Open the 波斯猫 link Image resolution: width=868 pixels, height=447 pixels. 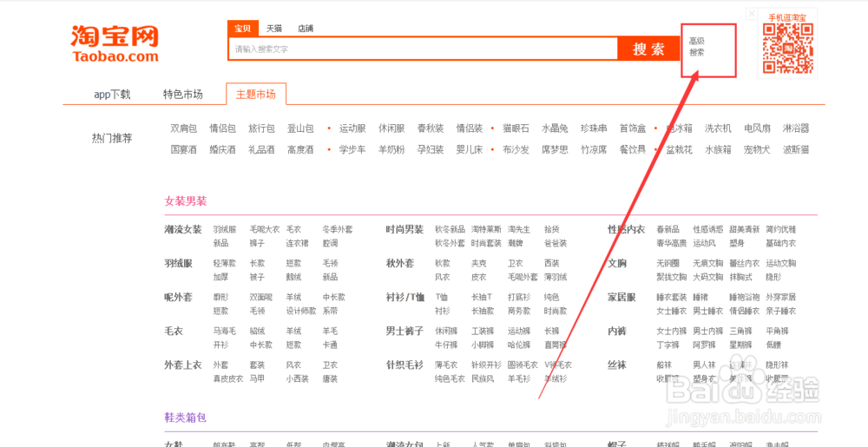[796, 149]
